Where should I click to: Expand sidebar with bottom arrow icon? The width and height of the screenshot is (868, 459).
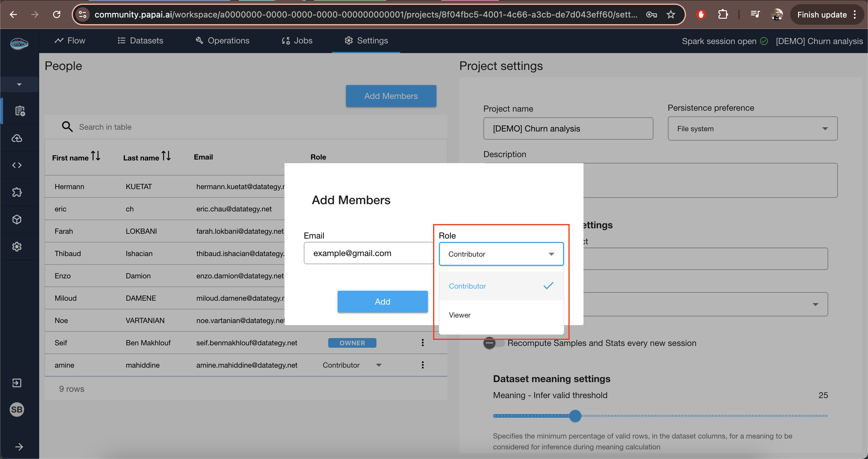click(x=19, y=447)
